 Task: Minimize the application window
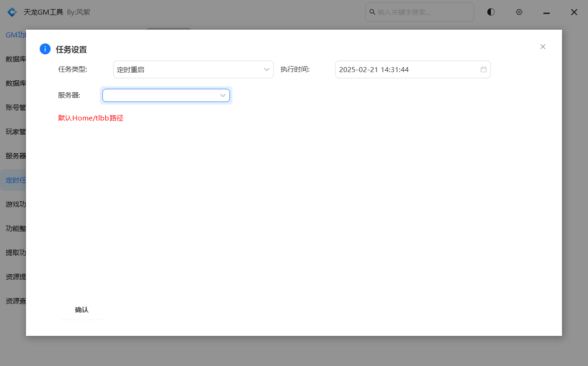tap(546, 13)
